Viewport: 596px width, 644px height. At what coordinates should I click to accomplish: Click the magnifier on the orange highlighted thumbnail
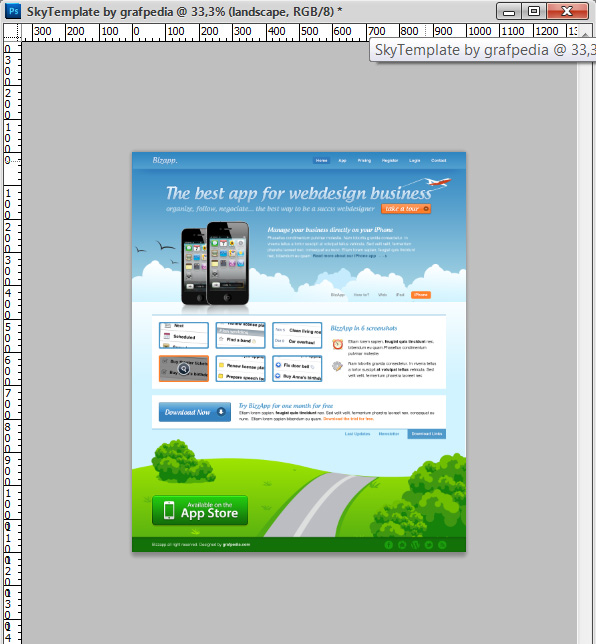184,368
